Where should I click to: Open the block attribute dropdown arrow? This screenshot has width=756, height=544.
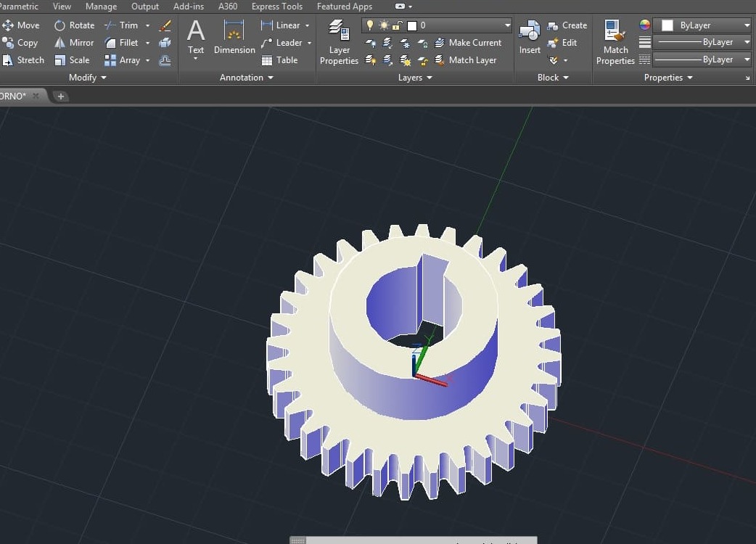coord(566,60)
